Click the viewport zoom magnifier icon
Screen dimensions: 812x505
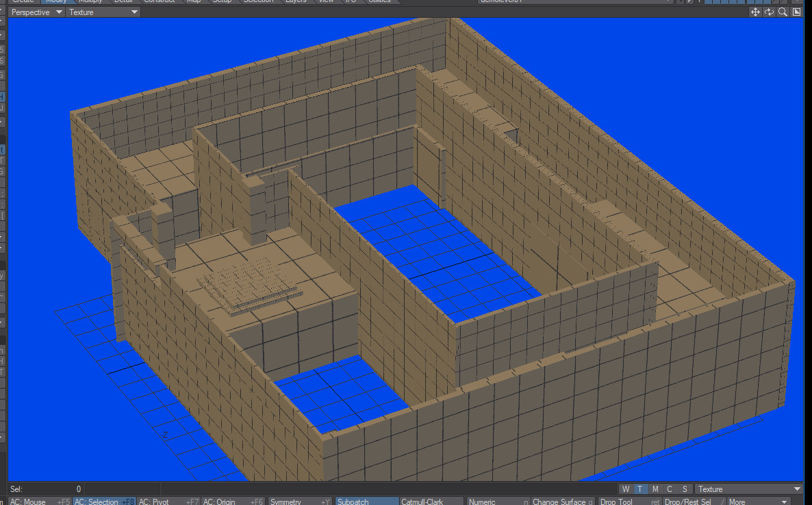[x=783, y=12]
